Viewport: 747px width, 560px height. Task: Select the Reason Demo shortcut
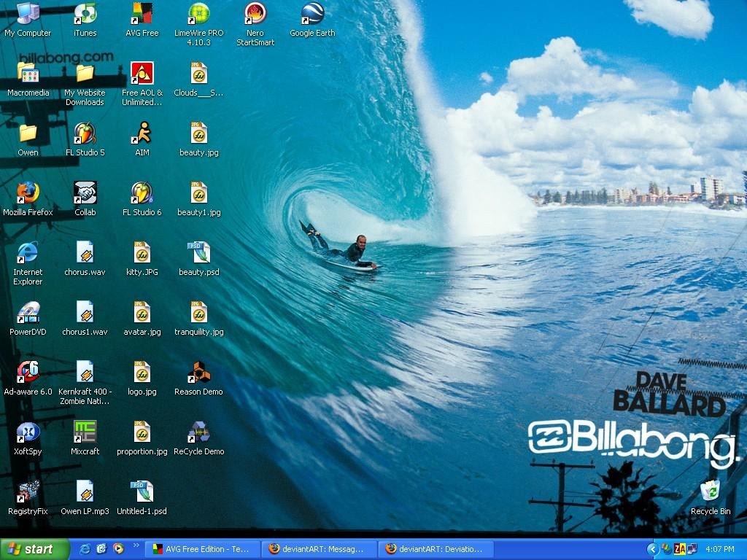pyautogui.click(x=198, y=378)
